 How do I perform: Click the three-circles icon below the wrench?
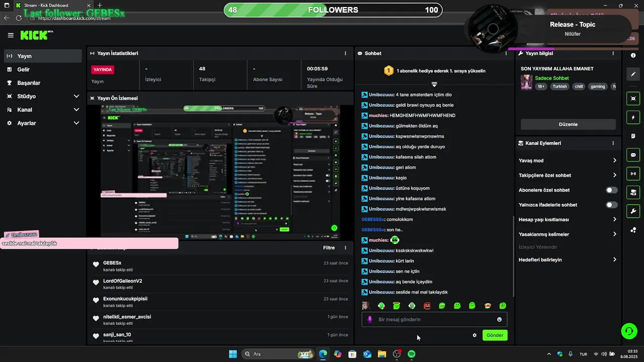pos(633,230)
